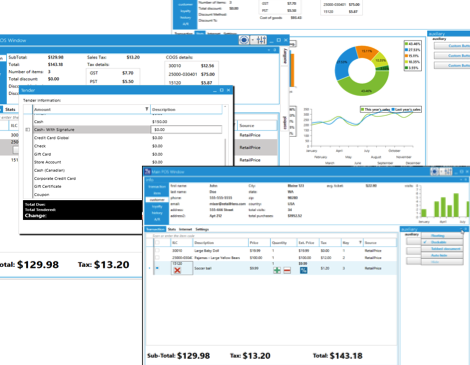Switch to the Internet tab in Main POS Window
The image size is (470, 365).
click(x=185, y=229)
